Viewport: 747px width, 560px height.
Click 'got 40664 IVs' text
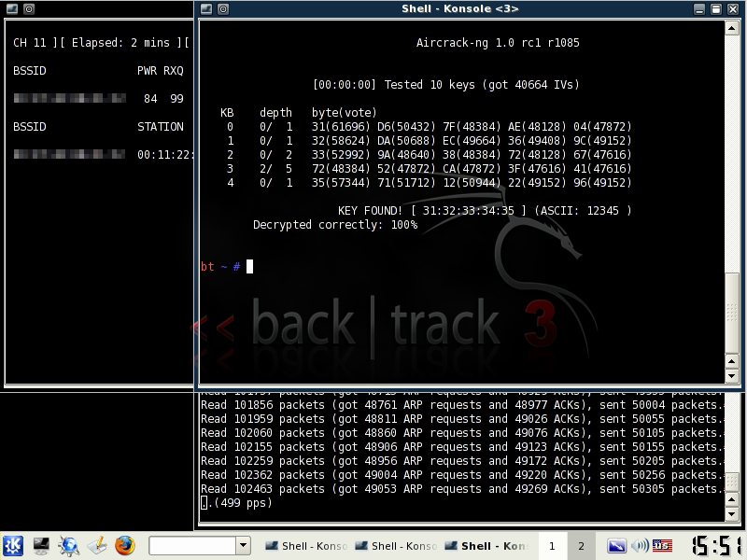click(531, 85)
